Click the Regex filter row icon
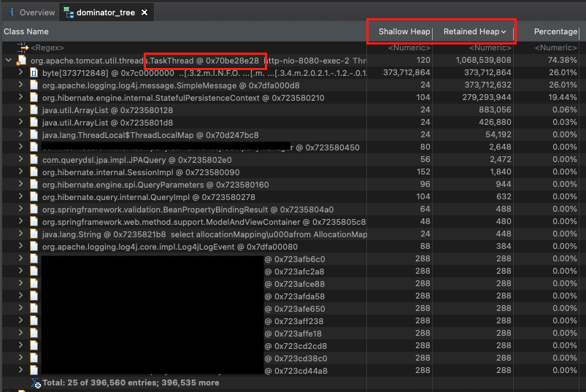This screenshot has height=392, width=586. pyautogui.click(x=23, y=47)
